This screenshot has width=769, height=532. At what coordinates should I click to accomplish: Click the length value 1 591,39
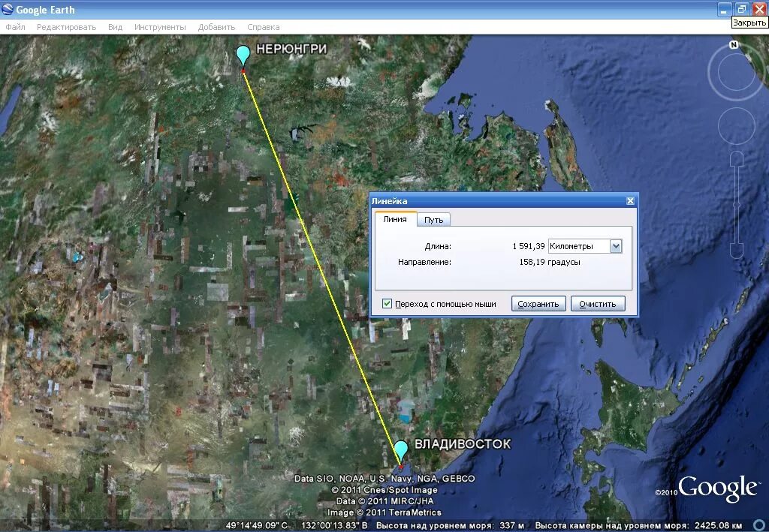click(x=529, y=246)
